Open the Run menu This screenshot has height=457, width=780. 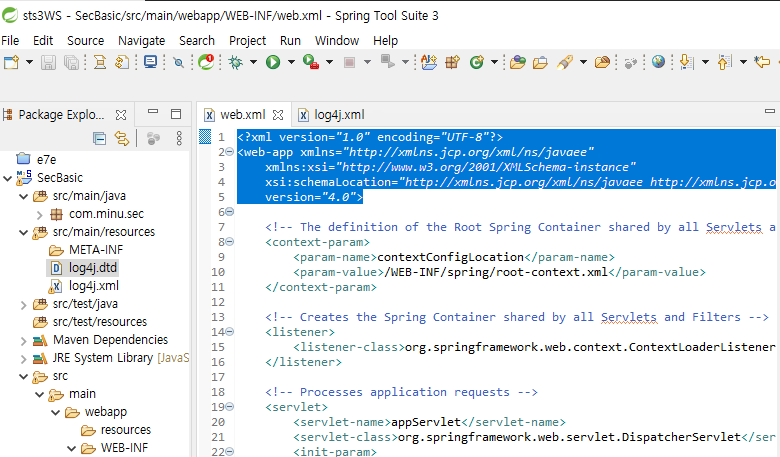(x=290, y=41)
